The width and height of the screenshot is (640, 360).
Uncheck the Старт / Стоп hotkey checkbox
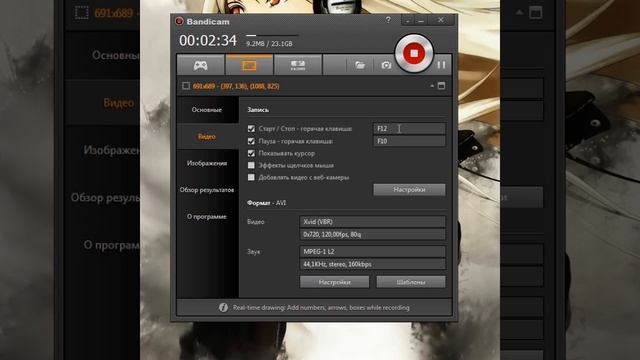pyautogui.click(x=251, y=129)
